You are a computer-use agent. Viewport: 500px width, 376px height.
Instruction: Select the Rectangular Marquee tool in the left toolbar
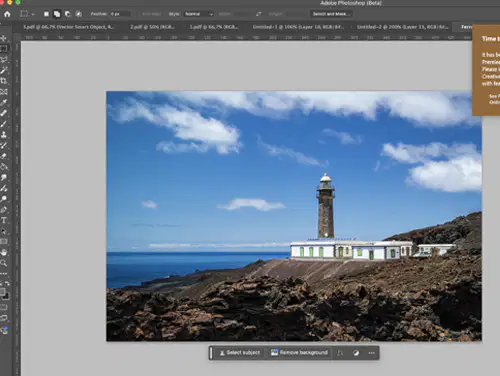point(4,49)
